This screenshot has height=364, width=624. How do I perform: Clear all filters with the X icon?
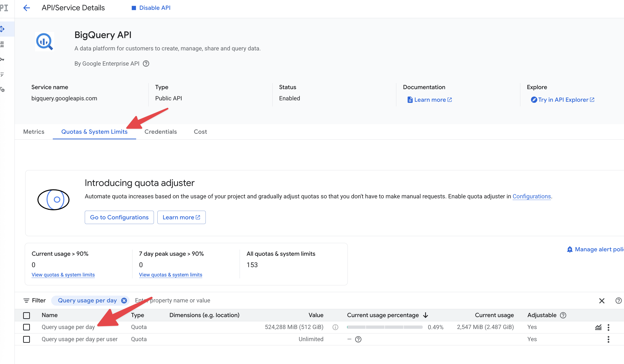(x=602, y=301)
